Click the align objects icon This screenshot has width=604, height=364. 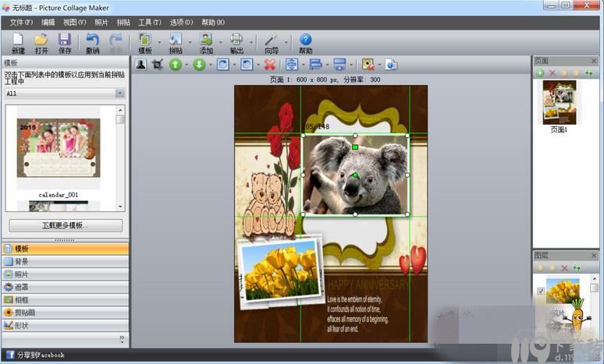tap(315, 64)
